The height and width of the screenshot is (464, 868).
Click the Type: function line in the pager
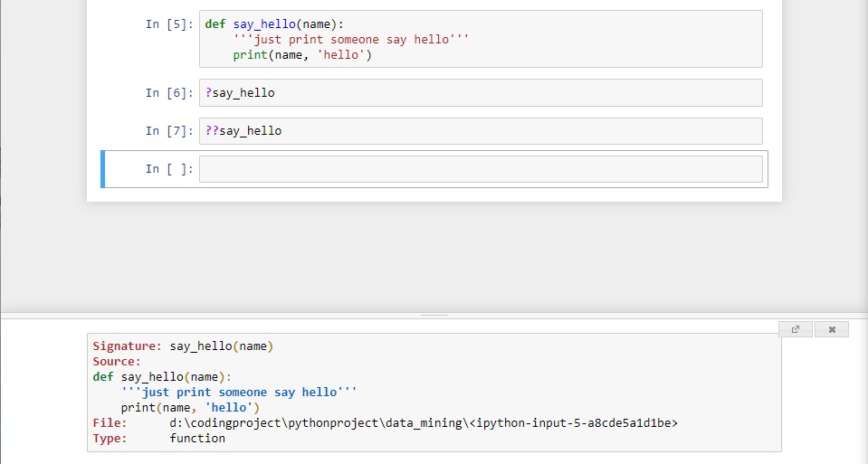coord(159,439)
